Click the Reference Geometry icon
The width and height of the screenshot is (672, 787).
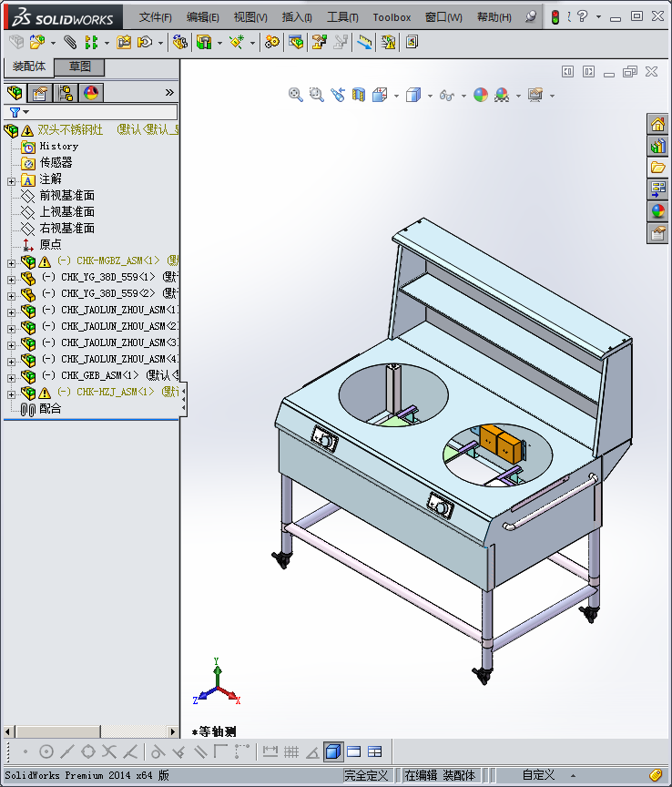tap(237, 42)
